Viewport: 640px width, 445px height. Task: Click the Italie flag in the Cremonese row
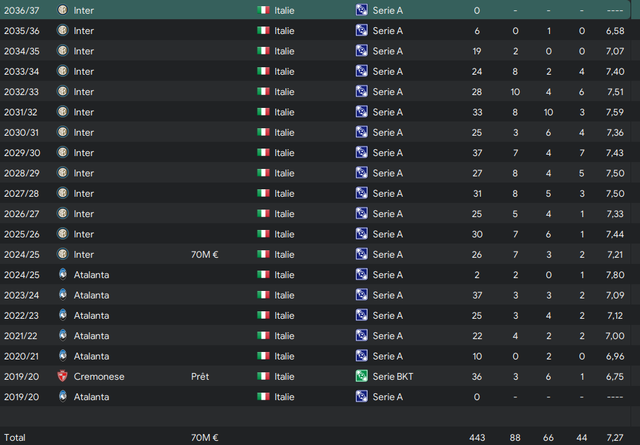[x=263, y=376]
